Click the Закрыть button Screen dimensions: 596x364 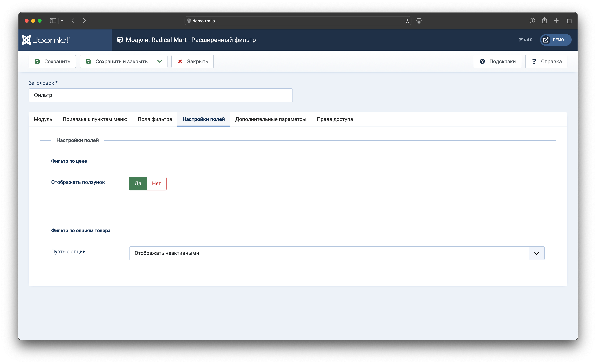pos(192,61)
